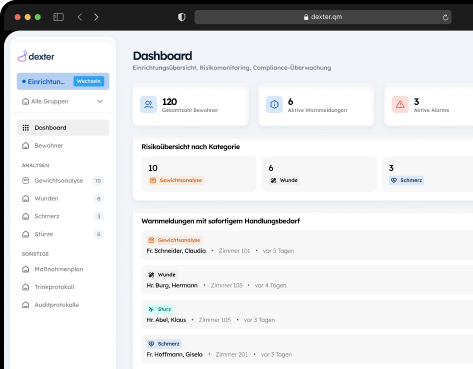Click the Schmerz count badge 3
This screenshot has width=473, height=369.
[99, 216]
